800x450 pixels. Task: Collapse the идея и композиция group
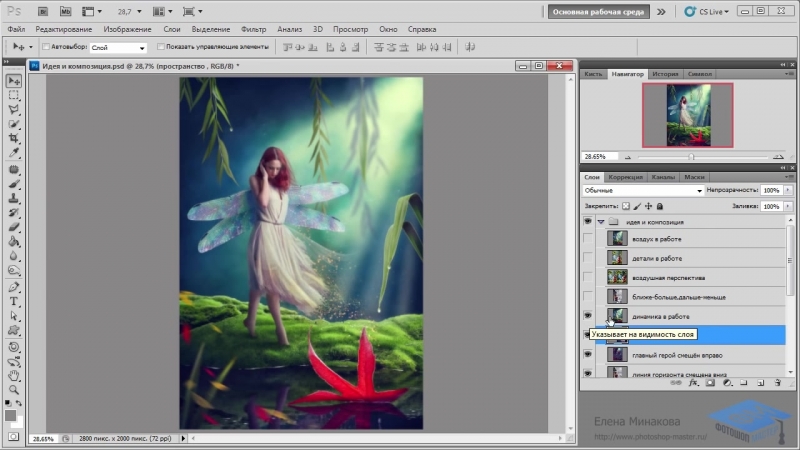tap(601, 222)
